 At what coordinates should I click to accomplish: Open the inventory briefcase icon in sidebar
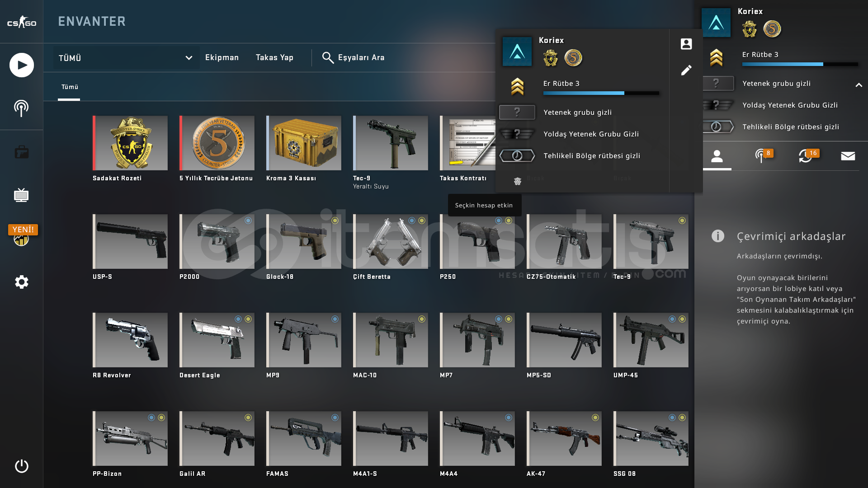21,152
